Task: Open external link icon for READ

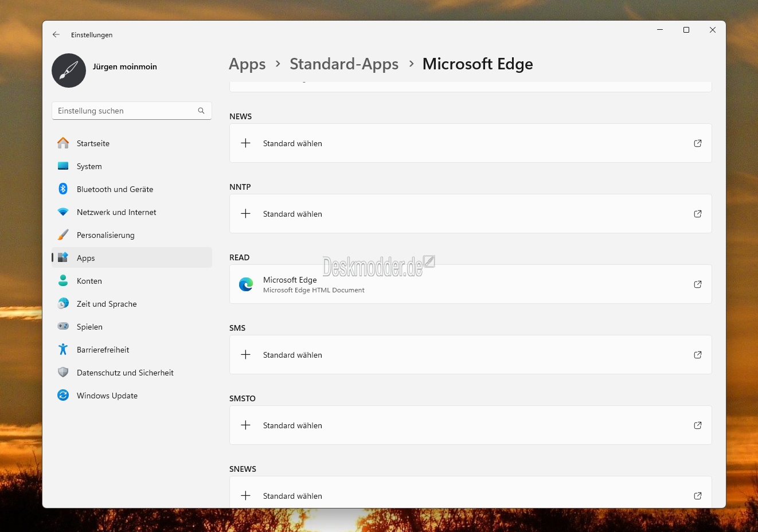Action: click(x=698, y=284)
